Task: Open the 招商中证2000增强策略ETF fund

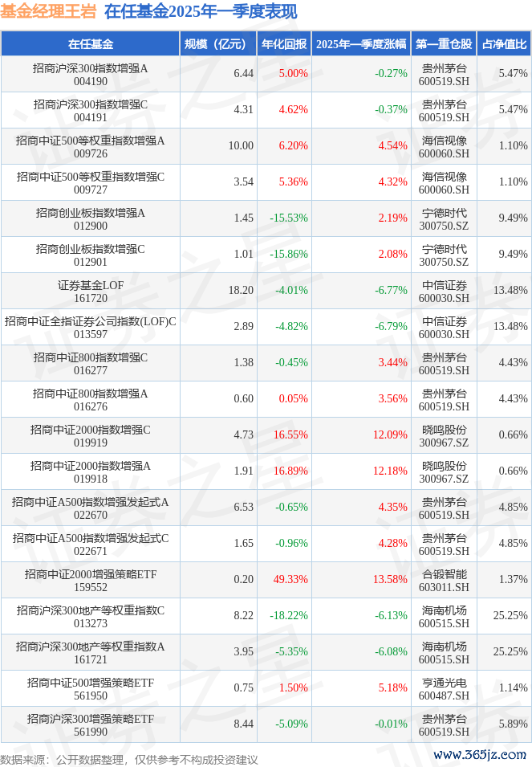Action: [x=90, y=574]
